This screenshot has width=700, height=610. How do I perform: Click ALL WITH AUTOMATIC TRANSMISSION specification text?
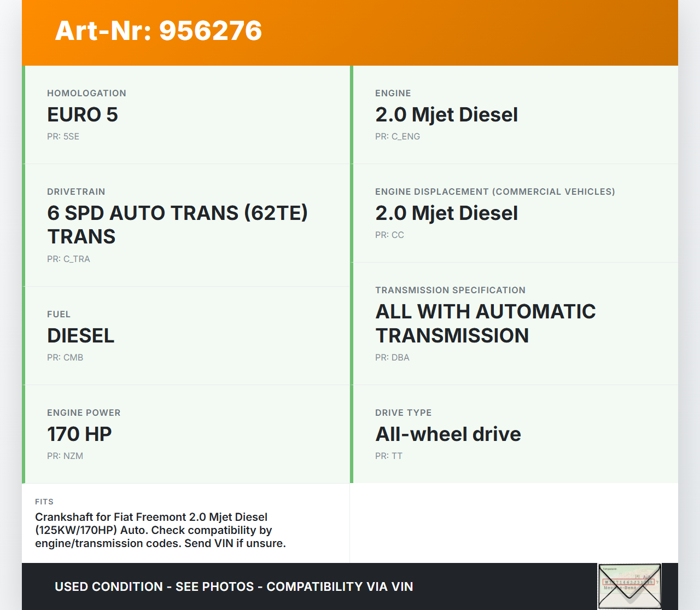[x=485, y=323]
